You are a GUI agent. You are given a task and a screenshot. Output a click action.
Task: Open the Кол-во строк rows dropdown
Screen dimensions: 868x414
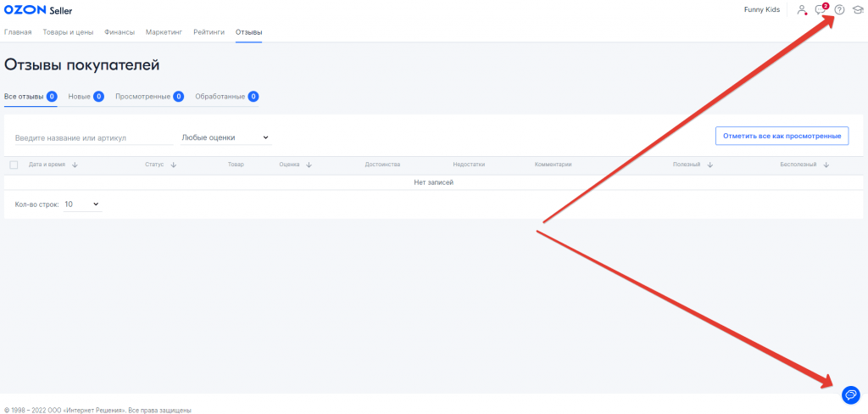coord(82,204)
